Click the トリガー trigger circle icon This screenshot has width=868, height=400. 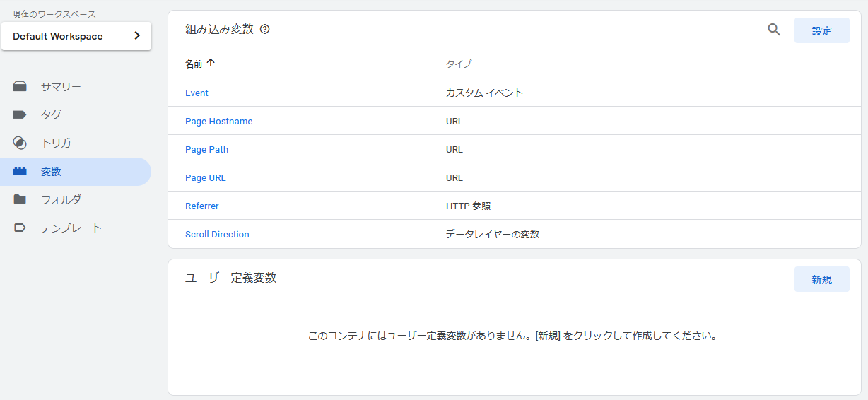click(20, 143)
